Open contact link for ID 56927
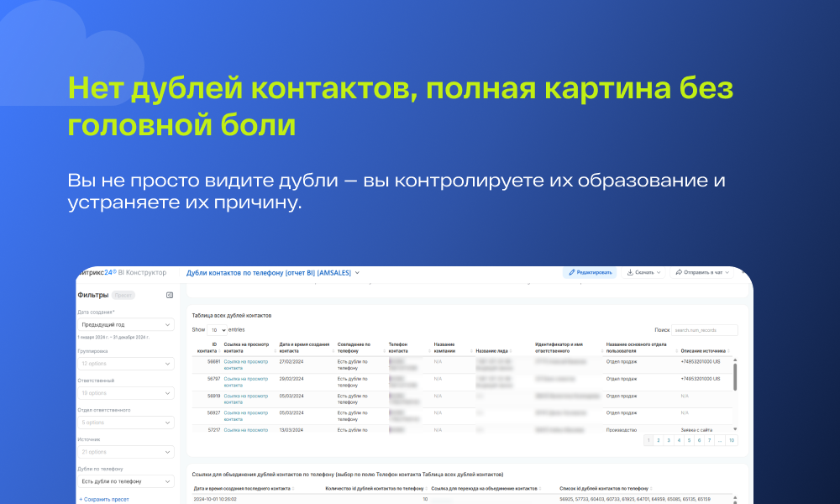The image size is (840, 504). 246,416
